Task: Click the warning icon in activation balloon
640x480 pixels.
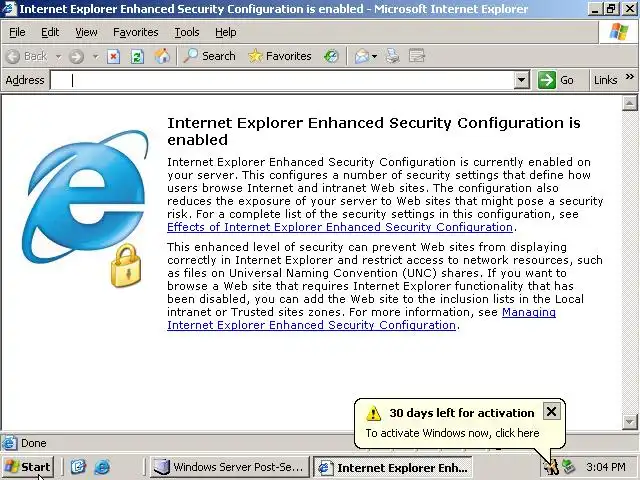Action: pyautogui.click(x=373, y=413)
